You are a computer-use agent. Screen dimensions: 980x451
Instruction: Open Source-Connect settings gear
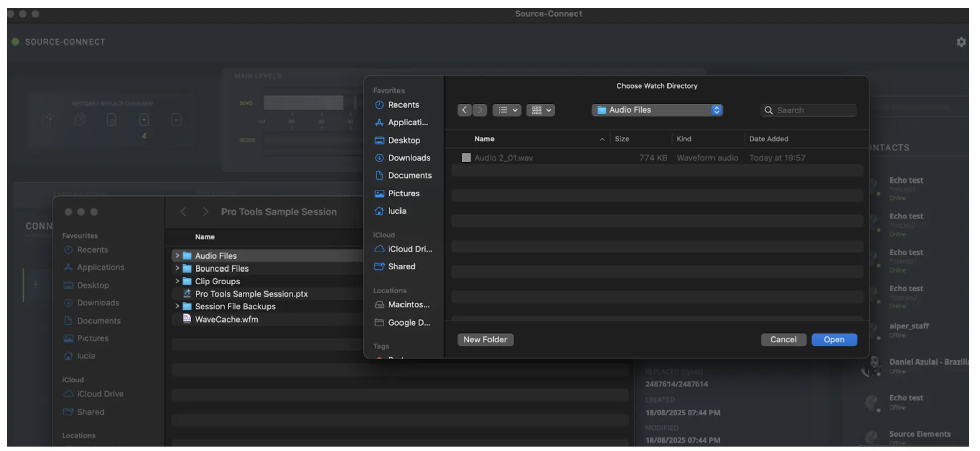pyautogui.click(x=961, y=42)
